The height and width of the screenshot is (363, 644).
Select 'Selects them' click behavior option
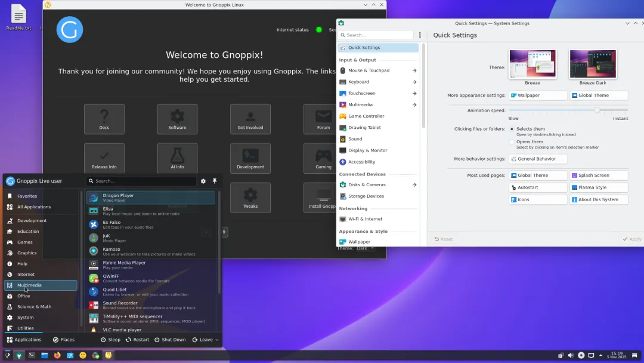512,129
